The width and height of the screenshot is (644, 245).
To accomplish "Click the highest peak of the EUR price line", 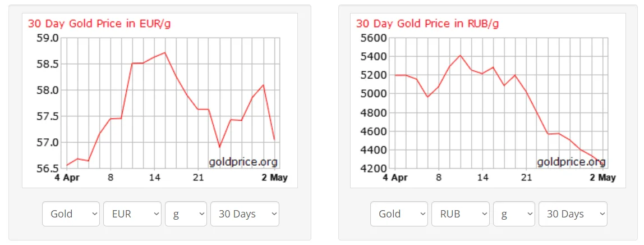I will click(x=165, y=53).
